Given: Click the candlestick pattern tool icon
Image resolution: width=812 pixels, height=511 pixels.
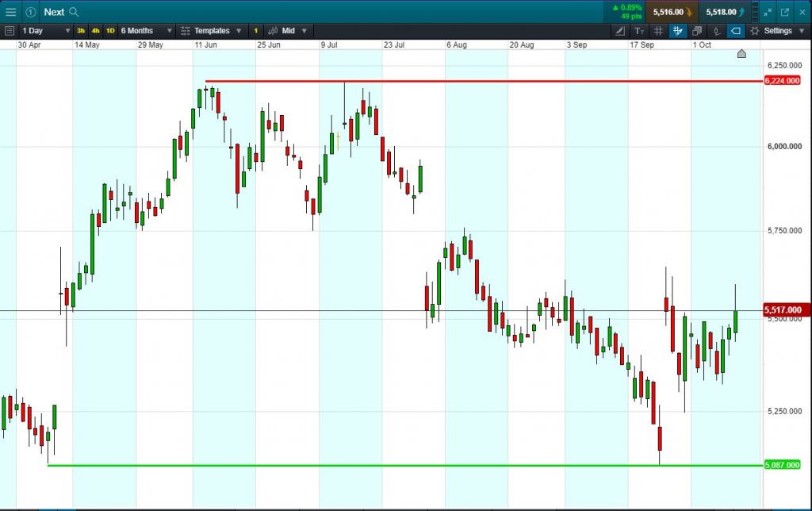Looking at the screenshot, I should (x=717, y=31).
